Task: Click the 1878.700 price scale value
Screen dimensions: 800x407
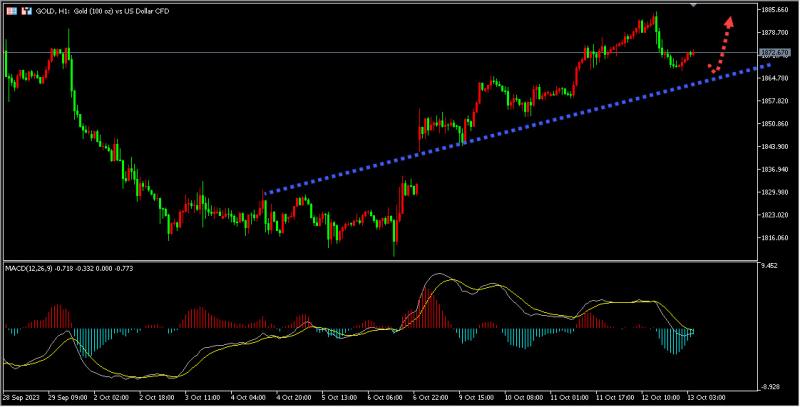Action: 776,32
